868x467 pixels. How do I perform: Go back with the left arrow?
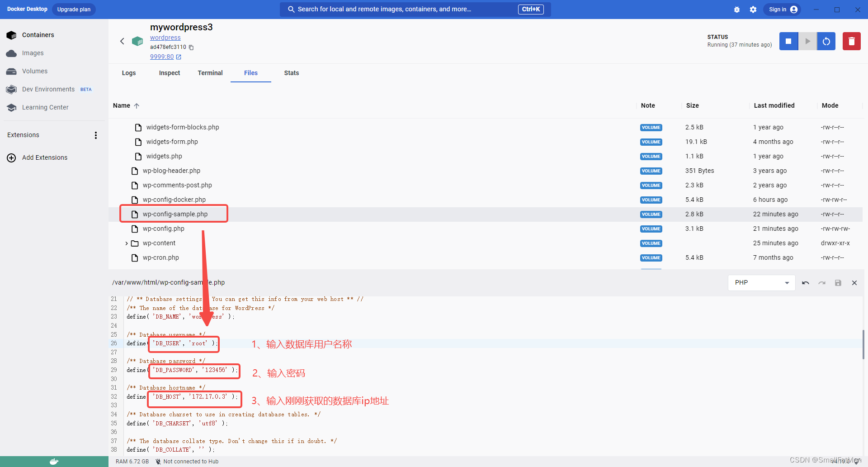pos(122,41)
